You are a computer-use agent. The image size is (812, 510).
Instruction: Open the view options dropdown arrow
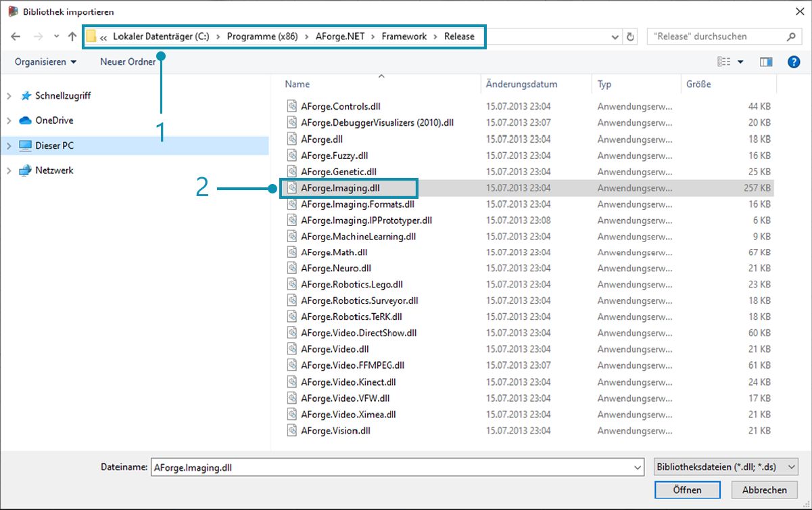(x=740, y=62)
